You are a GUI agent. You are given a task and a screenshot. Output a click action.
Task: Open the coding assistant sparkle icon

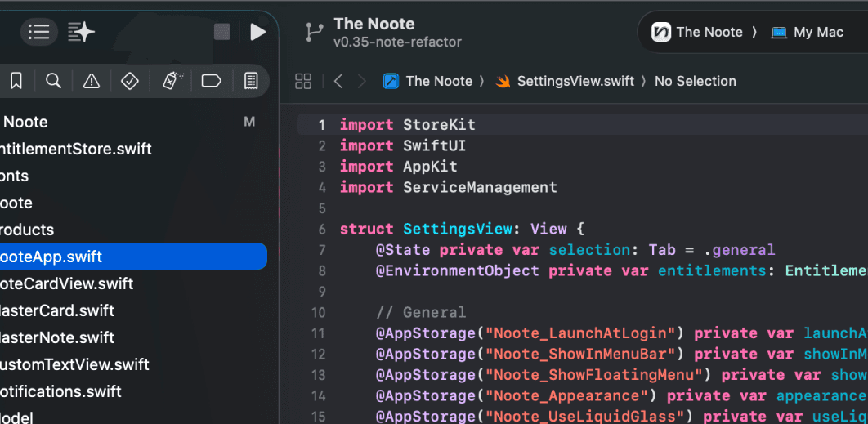click(x=82, y=32)
